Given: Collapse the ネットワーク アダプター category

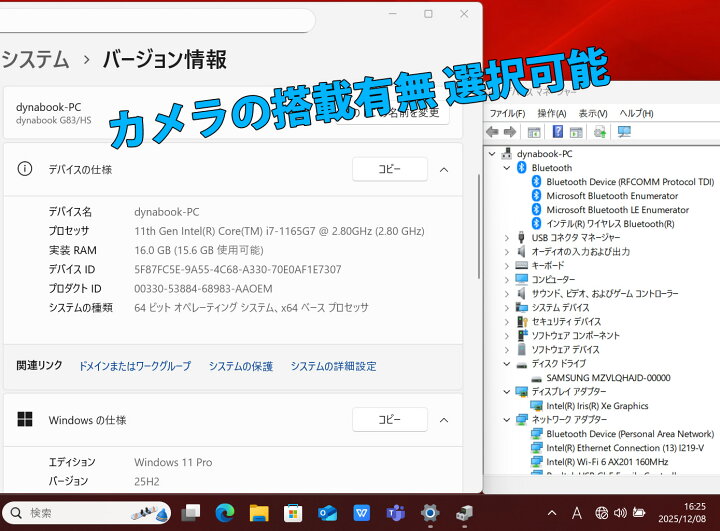Looking at the screenshot, I should pyautogui.click(x=506, y=420).
